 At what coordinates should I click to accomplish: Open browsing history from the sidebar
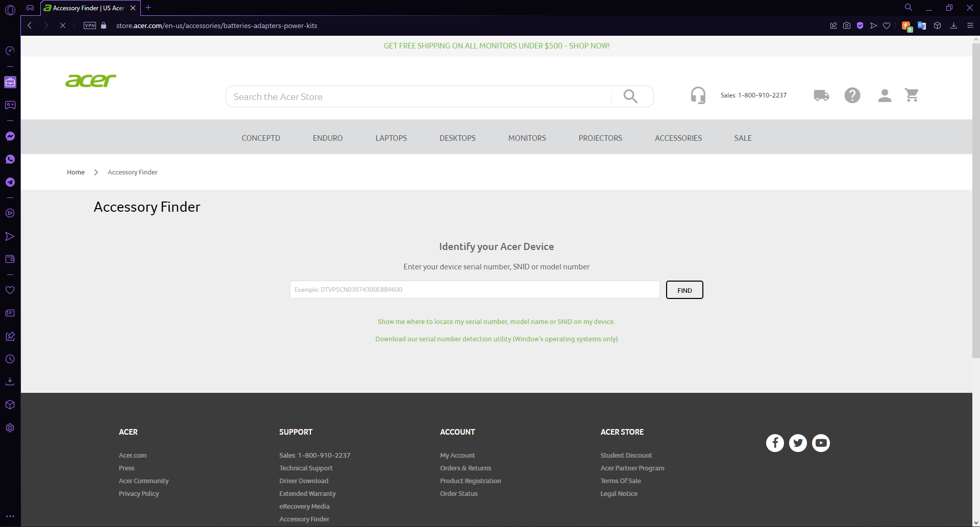pyautogui.click(x=10, y=359)
